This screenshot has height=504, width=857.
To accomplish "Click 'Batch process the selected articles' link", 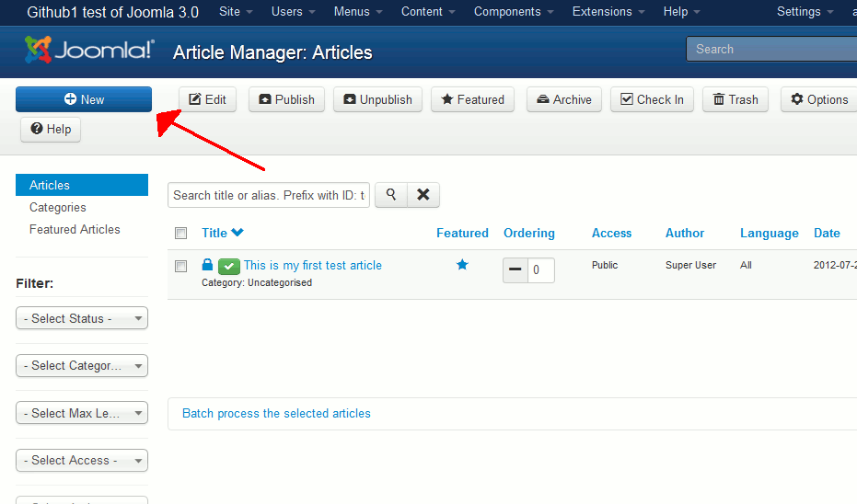I will click(x=276, y=413).
